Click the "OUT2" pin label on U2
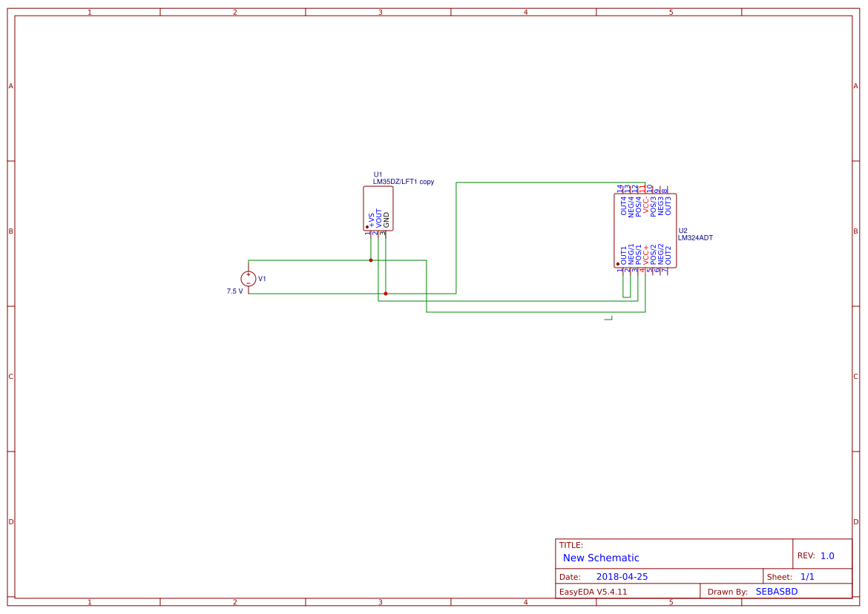 pos(668,256)
